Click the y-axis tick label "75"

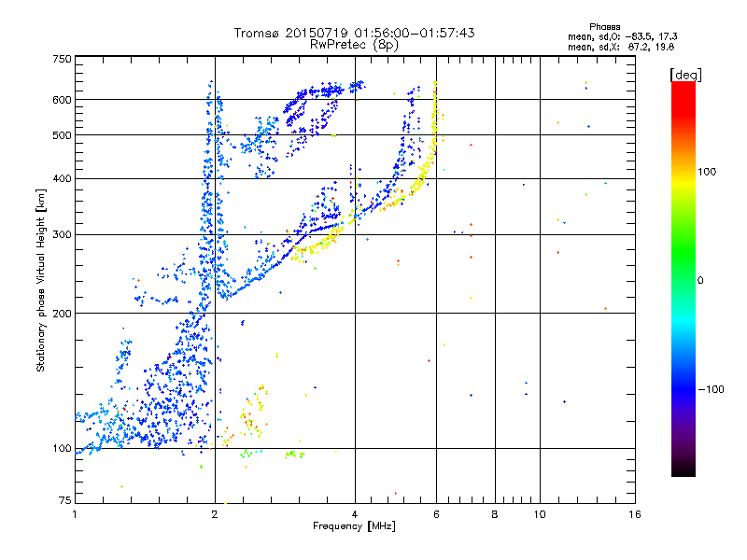click(x=65, y=500)
